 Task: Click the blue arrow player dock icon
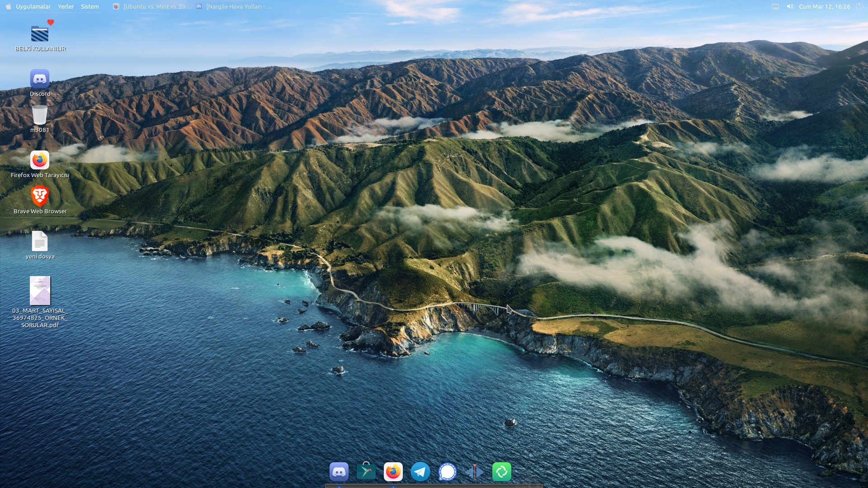pos(475,472)
